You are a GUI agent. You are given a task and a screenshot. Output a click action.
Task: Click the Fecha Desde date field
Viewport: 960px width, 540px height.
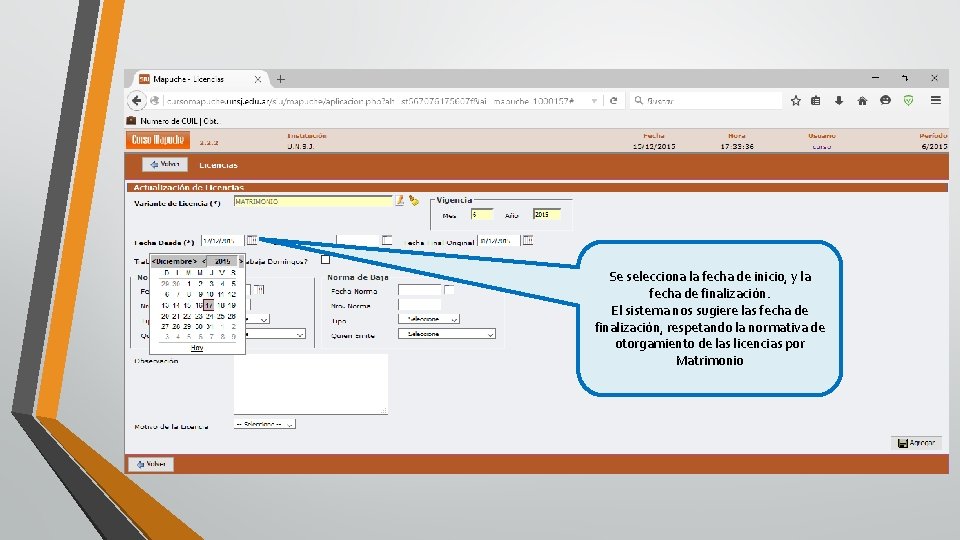pyautogui.click(x=222, y=241)
